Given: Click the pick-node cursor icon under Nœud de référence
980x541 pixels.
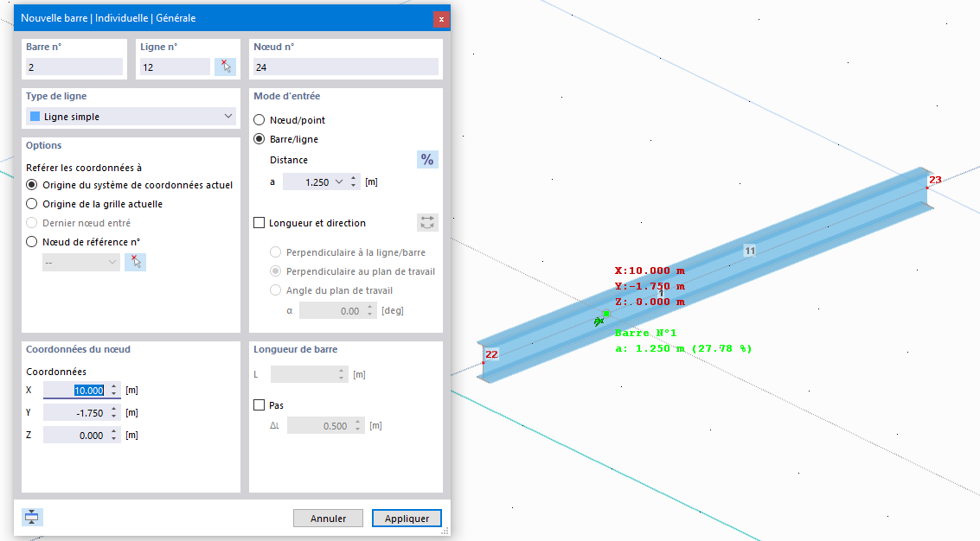Looking at the screenshot, I should 135,262.
